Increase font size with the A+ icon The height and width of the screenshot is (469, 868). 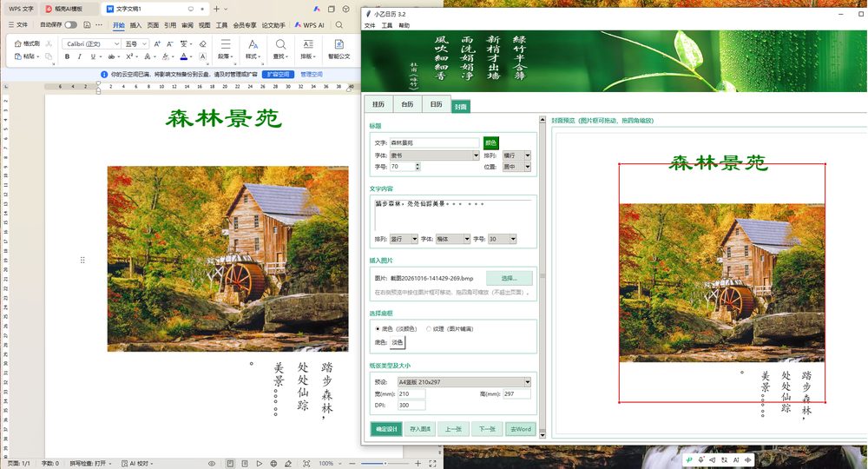pos(157,43)
